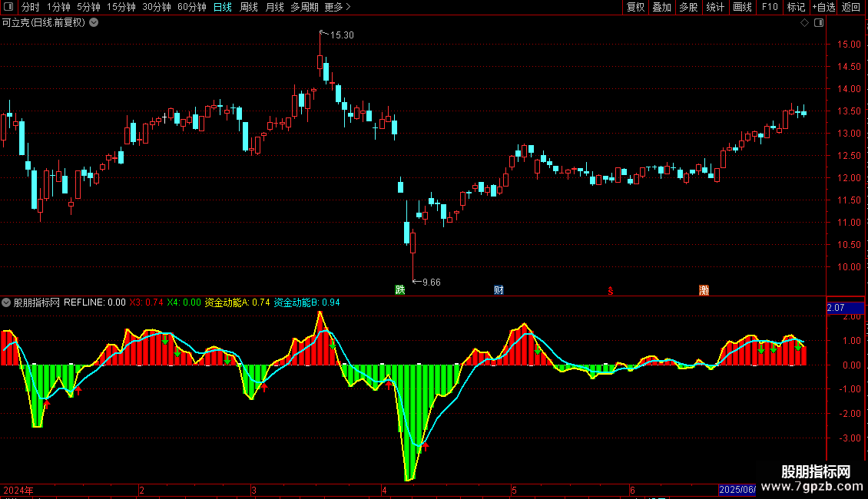Click the split-window icon above main chart
The height and width of the screenshot is (499, 868).
[819, 23]
